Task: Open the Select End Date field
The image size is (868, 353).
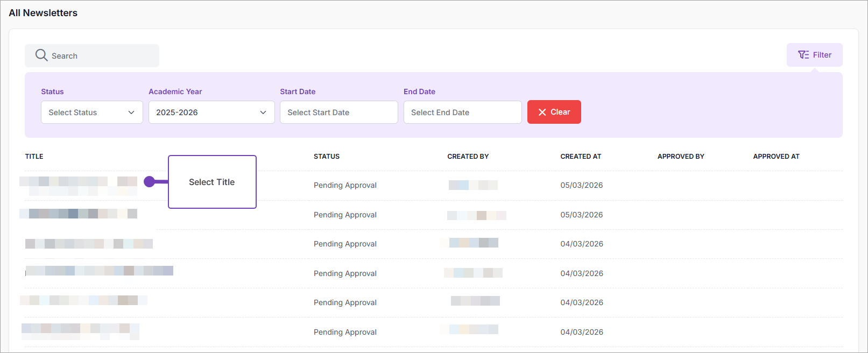Action: [x=462, y=112]
